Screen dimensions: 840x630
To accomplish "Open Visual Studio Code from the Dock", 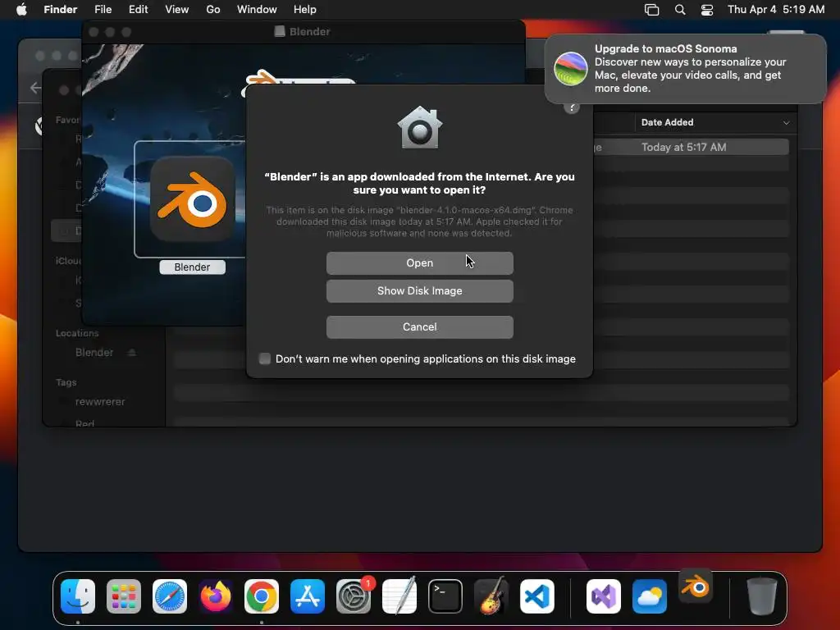I will (537, 596).
